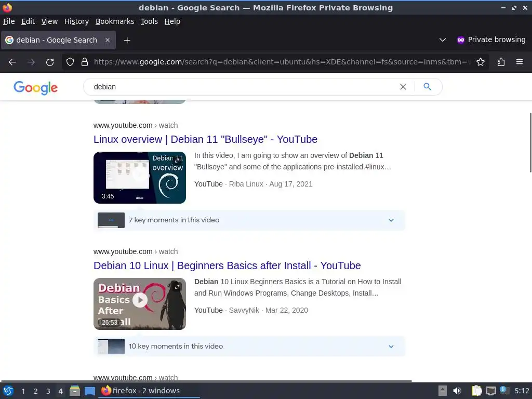Open the History menu

coord(77,21)
